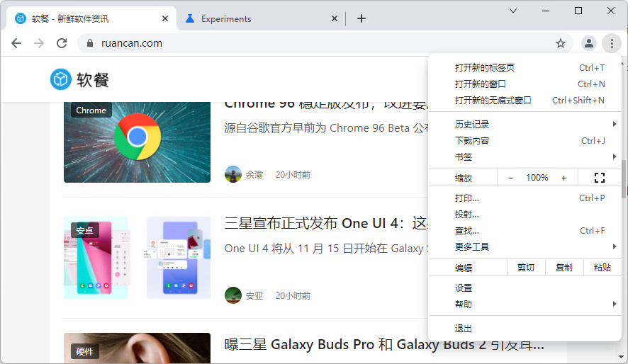Click the 软餐 site title text
628x364 pixels.
pos(93,79)
